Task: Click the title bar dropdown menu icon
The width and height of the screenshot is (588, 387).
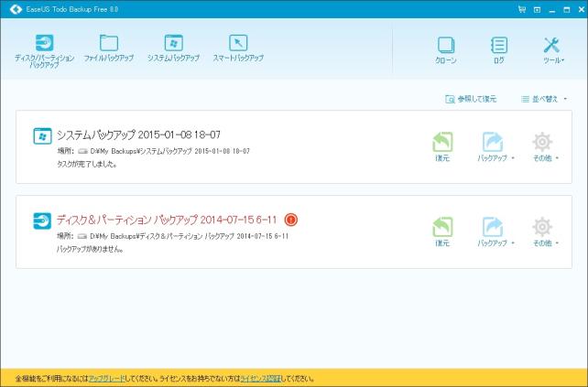Action: [x=538, y=10]
